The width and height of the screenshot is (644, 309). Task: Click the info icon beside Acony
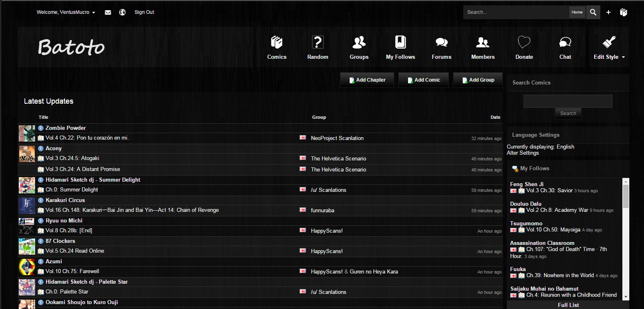point(41,149)
